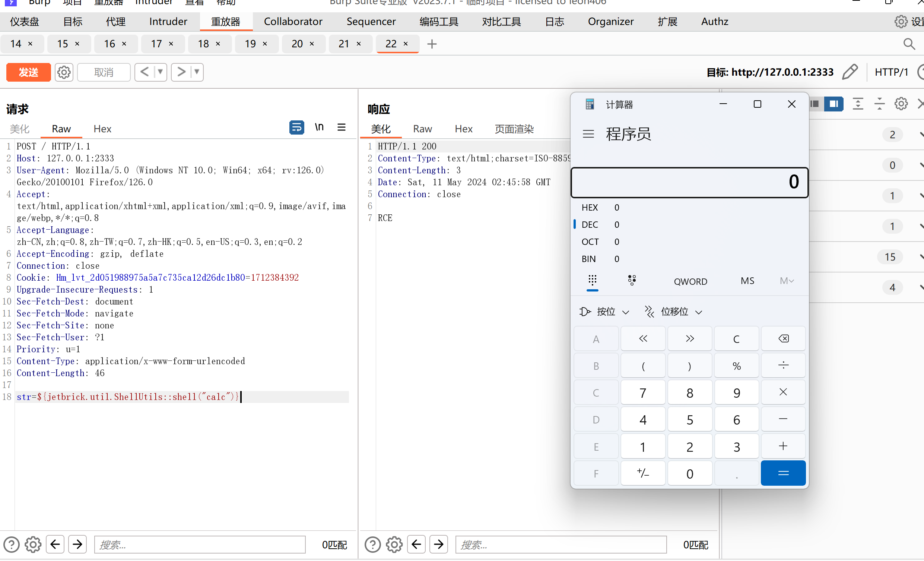Click inspector collapse all sections icon
Image resolution: width=924 pixels, height=561 pixels.
[879, 104]
